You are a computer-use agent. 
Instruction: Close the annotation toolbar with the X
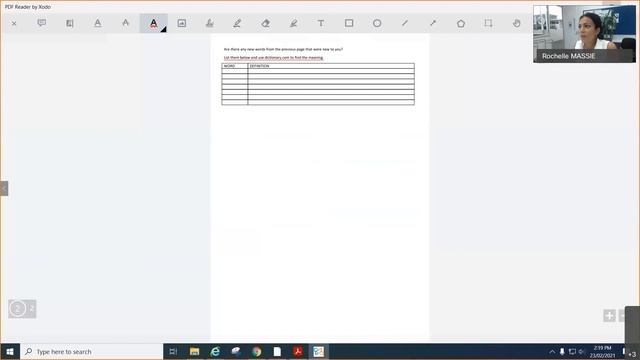click(x=14, y=24)
